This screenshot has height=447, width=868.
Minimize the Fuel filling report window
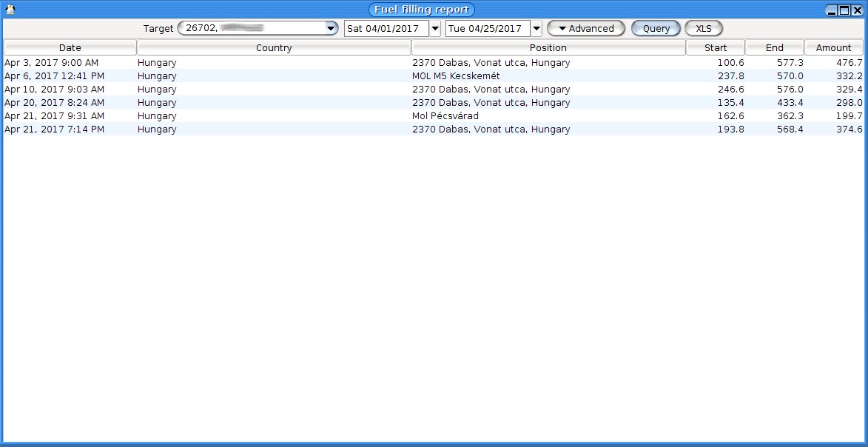(x=832, y=10)
